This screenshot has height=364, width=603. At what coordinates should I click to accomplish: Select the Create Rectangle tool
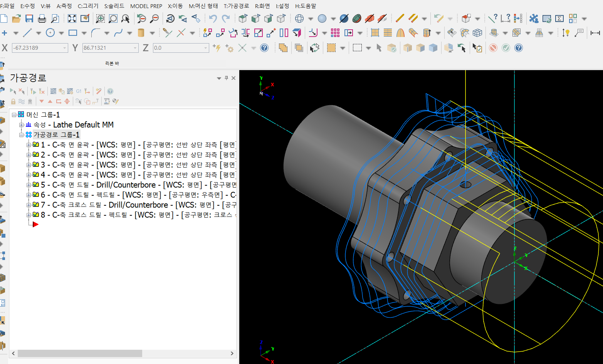tap(73, 33)
